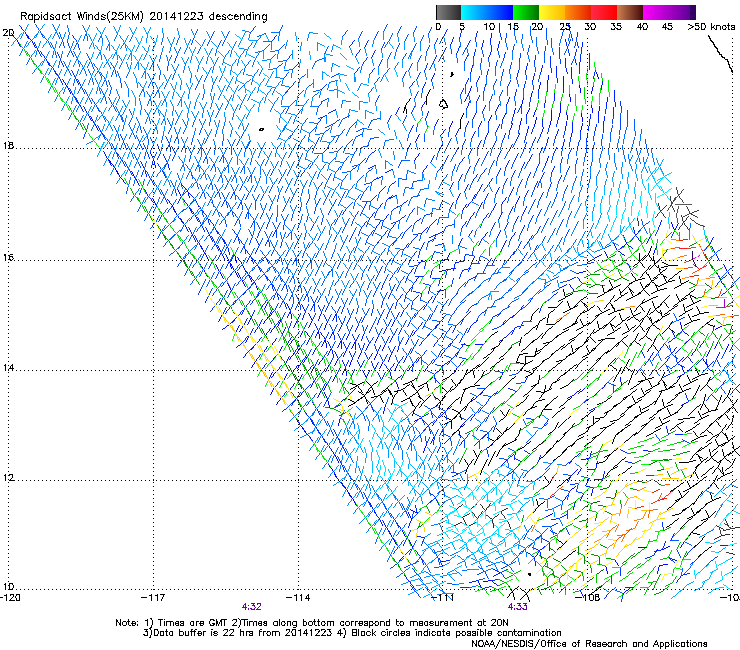Click the "14" latitude axis label
This screenshot has width=740, height=650.
click(8, 367)
